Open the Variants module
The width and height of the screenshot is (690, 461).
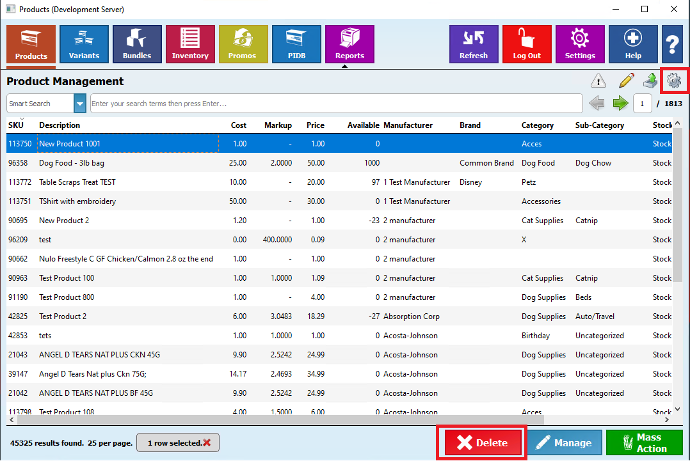[84, 44]
